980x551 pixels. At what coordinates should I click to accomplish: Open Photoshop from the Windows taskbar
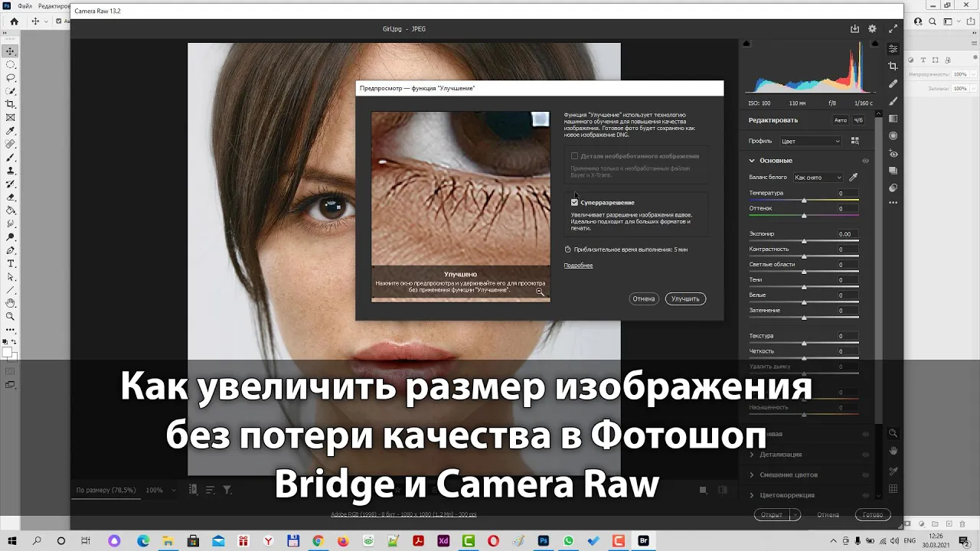pyautogui.click(x=544, y=541)
